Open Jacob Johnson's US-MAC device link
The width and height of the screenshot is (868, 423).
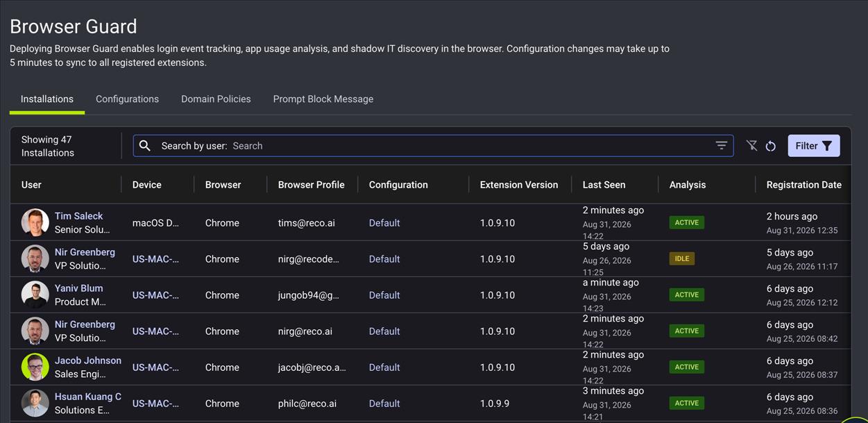(155, 367)
